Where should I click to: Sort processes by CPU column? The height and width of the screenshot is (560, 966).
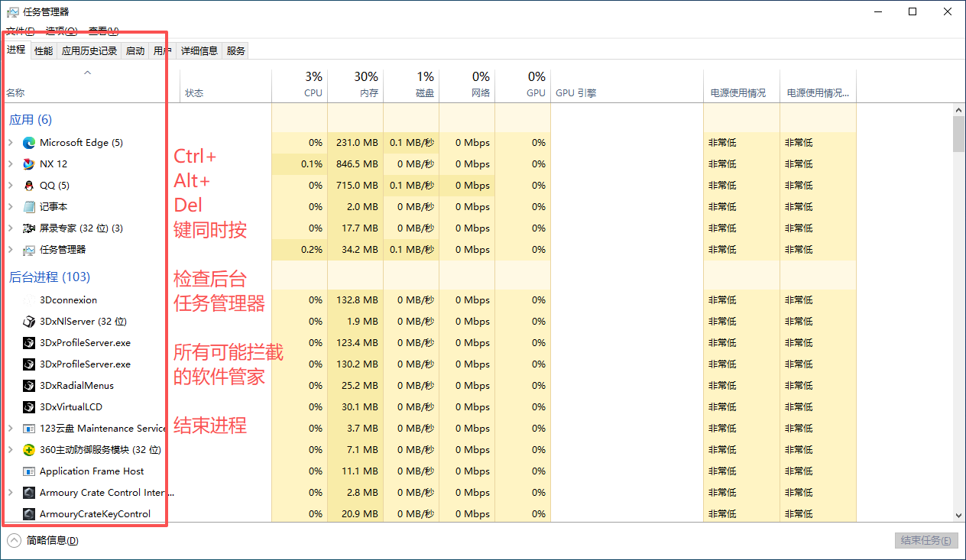pos(300,86)
